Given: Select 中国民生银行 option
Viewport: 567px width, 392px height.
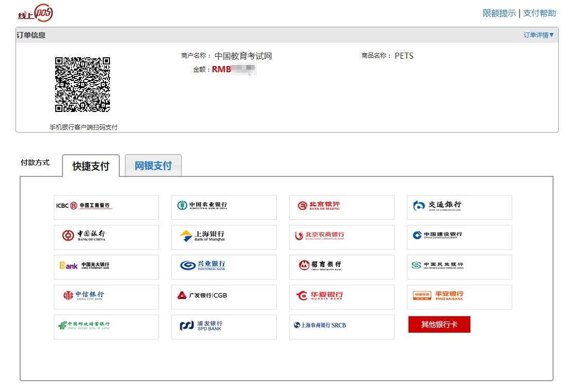Looking at the screenshot, I should pos(459,267).
